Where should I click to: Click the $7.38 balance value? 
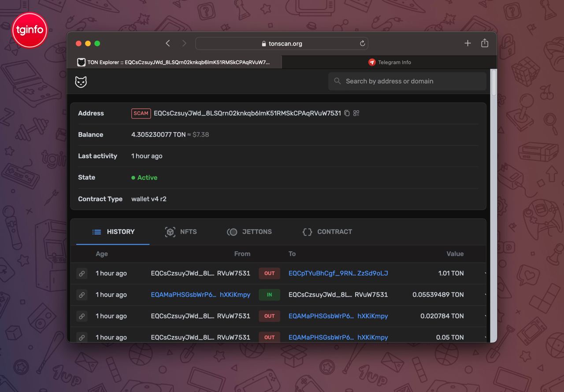(x=200, y=135)
